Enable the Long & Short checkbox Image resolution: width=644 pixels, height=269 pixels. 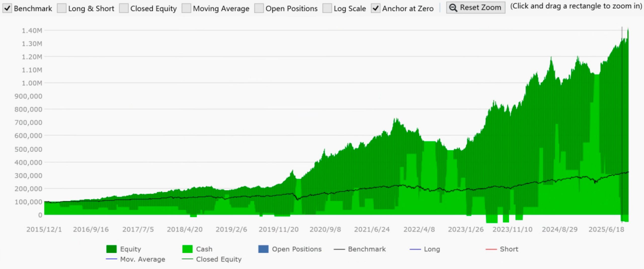point(61,8)
